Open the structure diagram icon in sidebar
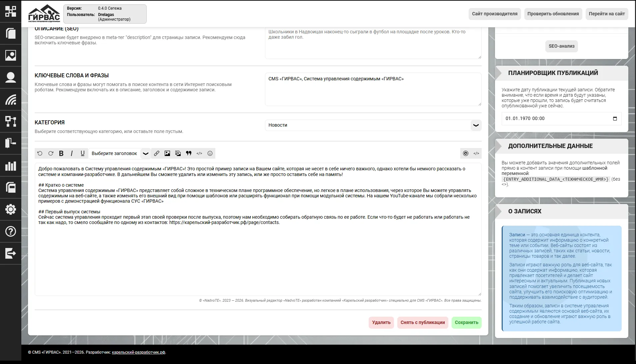This screenshot has height=364, width=636. pyautogui.click(x=11, y=121)
